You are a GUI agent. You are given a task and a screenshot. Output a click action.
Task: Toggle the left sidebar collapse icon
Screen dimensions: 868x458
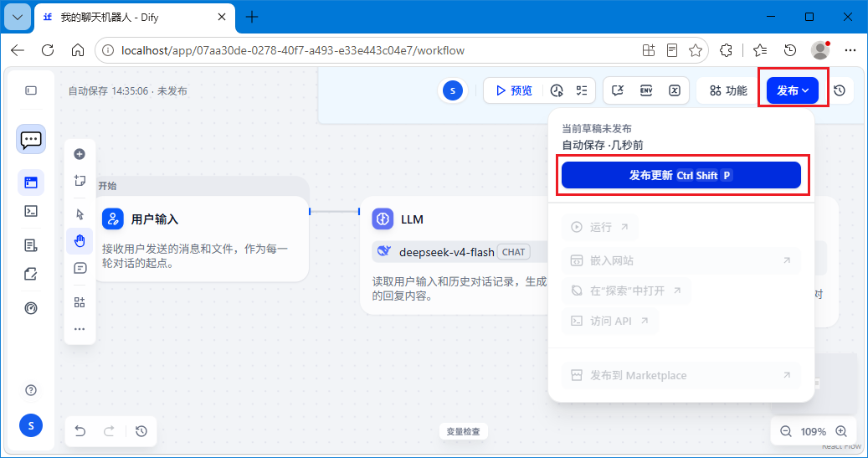pos(31,90)
